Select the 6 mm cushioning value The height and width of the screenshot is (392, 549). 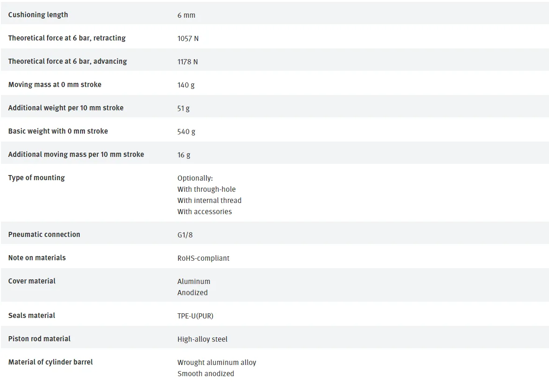pyautogui.click(x=186, y=15)
